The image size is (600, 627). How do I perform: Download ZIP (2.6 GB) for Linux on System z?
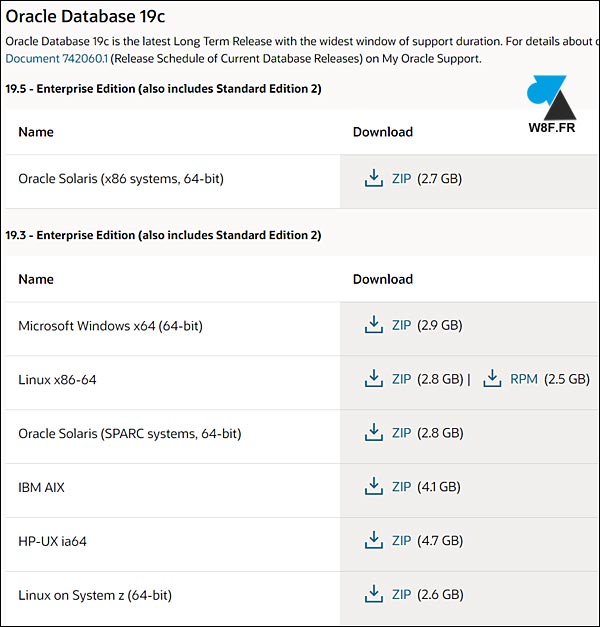coord(401,595)
